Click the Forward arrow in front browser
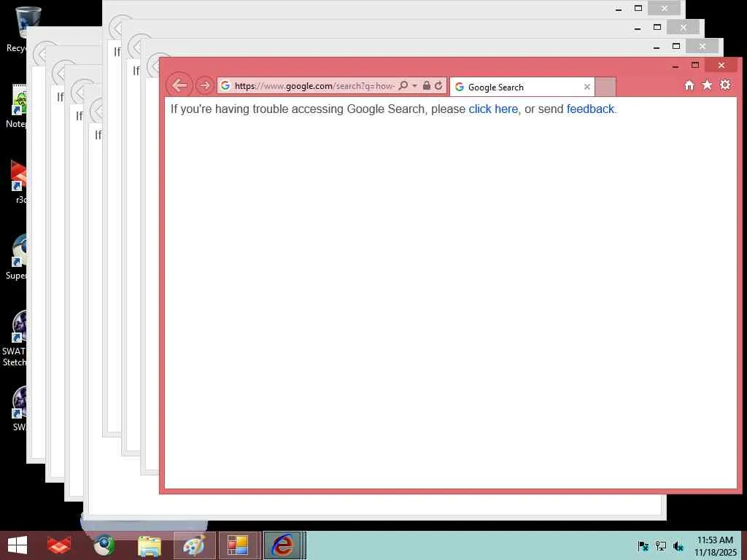Viewport: 747px width, 560px height. 205,86
